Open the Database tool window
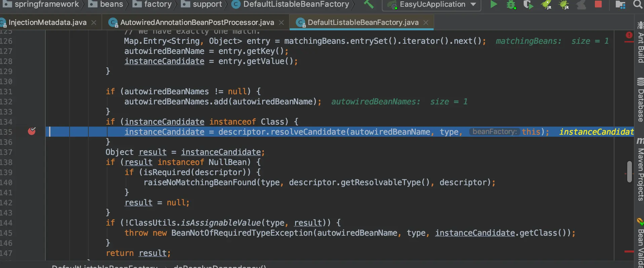The height and width of the screenshot is (268, 644). coord(640,100)
